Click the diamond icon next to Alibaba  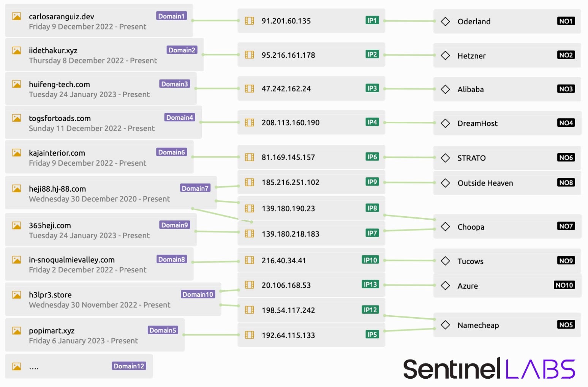(445, 89)
